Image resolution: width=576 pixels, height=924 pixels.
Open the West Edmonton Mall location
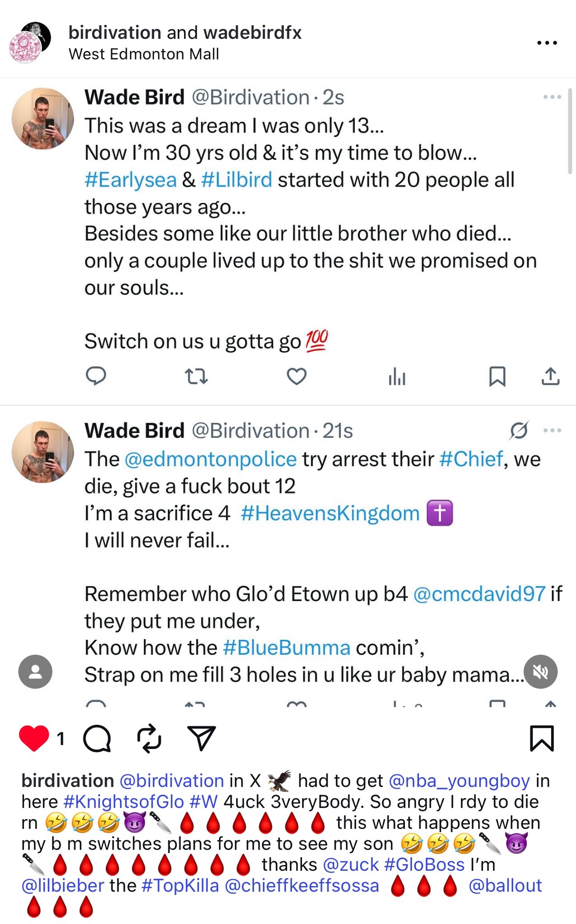pos(144,54)
